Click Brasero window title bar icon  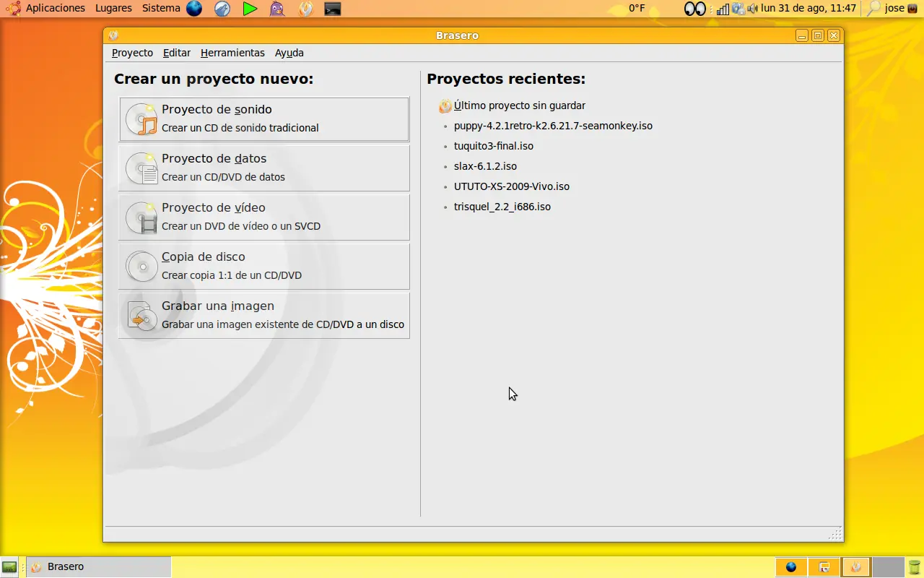[113, 35]
